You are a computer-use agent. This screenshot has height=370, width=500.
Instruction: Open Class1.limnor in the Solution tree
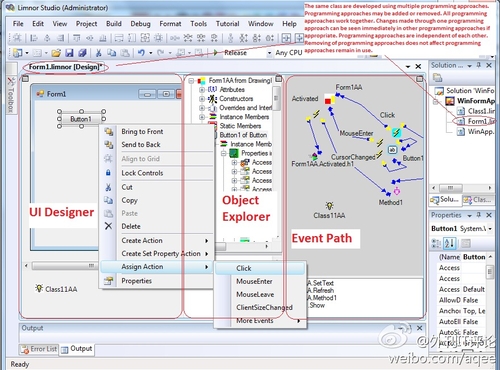tap(477, 111)
